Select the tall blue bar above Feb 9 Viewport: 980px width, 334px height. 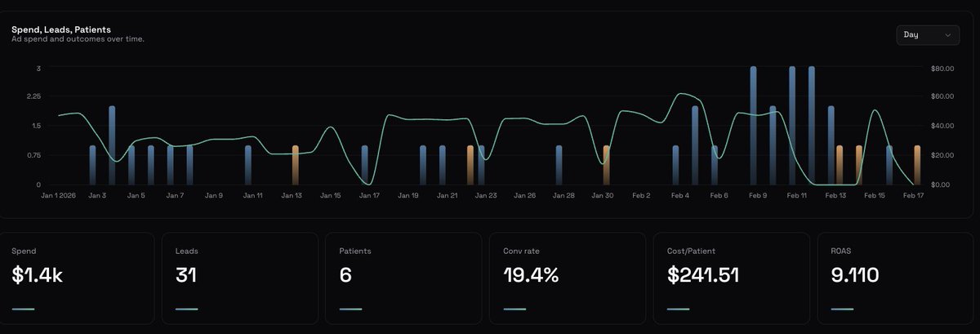[x=753, y=126]
